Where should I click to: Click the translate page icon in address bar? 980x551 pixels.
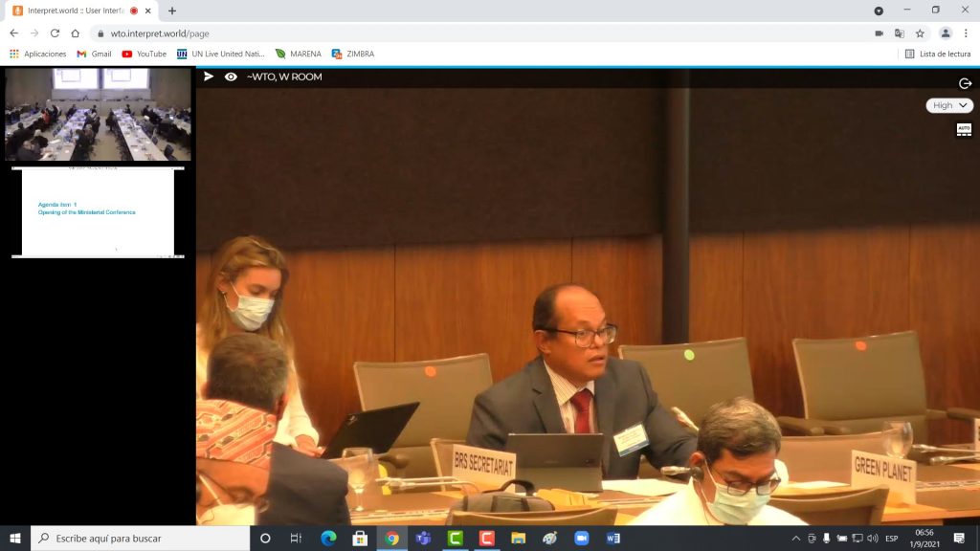tap(899, 33)
